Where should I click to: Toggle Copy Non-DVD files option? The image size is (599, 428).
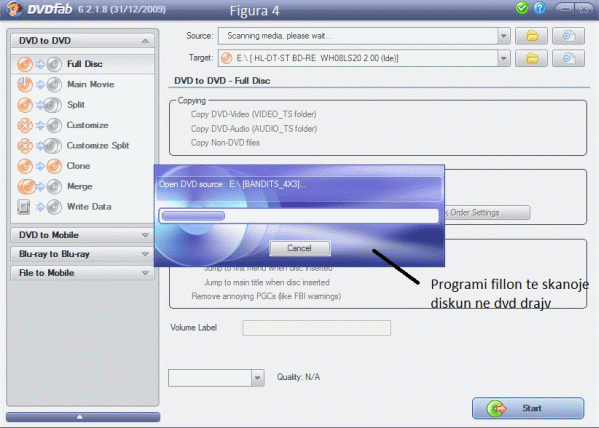[x=225, y=143]
